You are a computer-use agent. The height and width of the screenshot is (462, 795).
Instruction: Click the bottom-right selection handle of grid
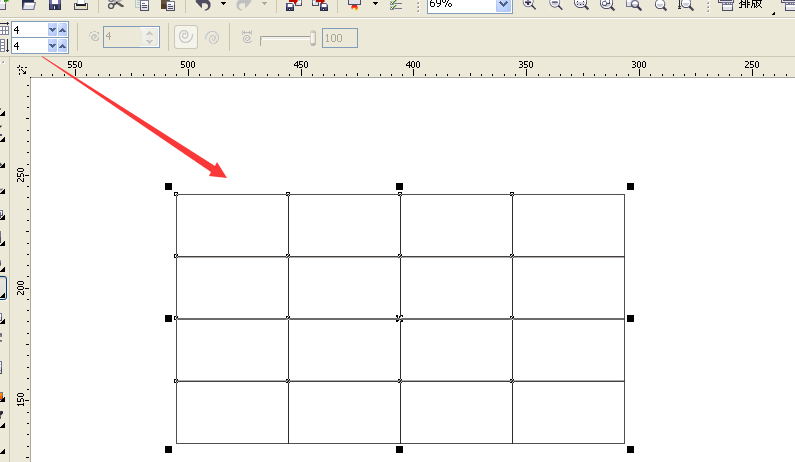[x=630, y=449]
